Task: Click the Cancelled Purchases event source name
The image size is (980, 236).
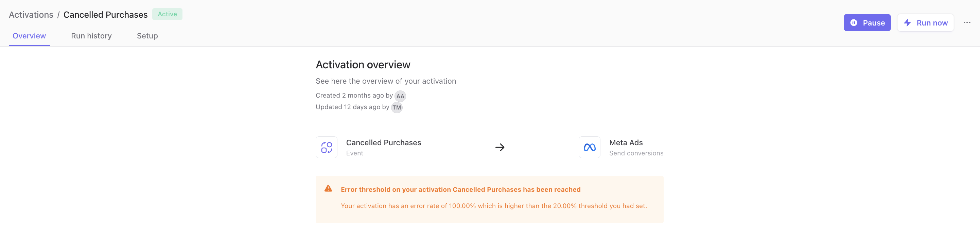Action: [384, 143]
